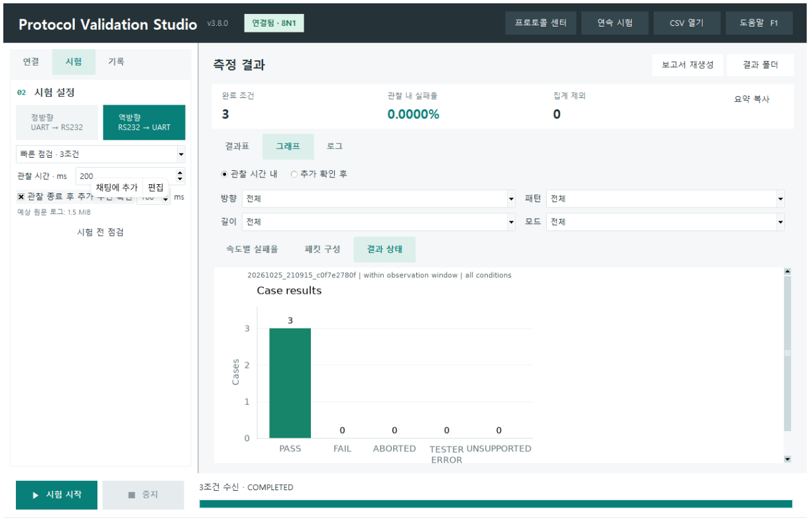812x518 pixels.
Task: Click the green PASS bar in chart
Action: pyautogui.click(x=290, y=383)
